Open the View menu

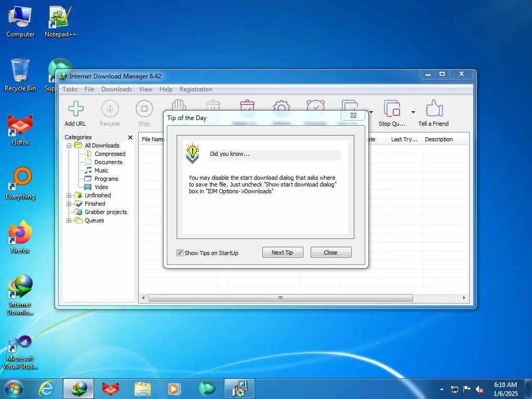click(x=145, y=89)
